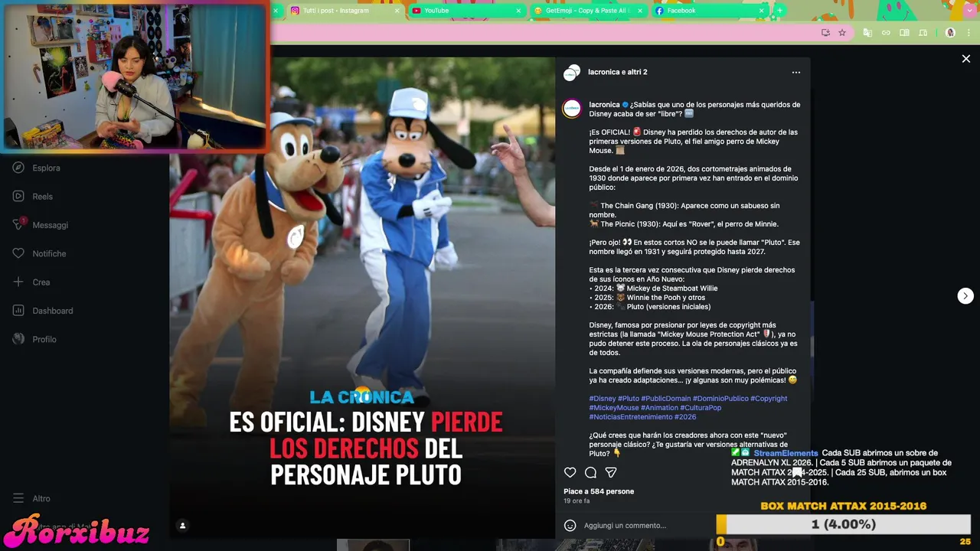Open reading mode book icon
Image resolution: width=980 pixels, height=551 pixels.
click(904, 33)
